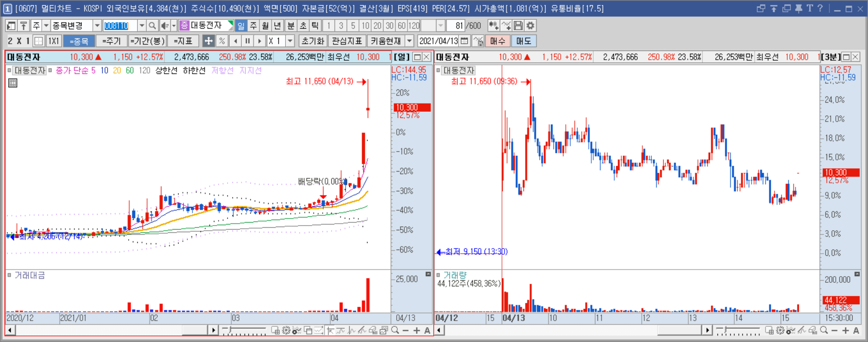Toggle the 거래대금 indicator checkbox
Screen dimensions: 868x342
click(10, 275)
